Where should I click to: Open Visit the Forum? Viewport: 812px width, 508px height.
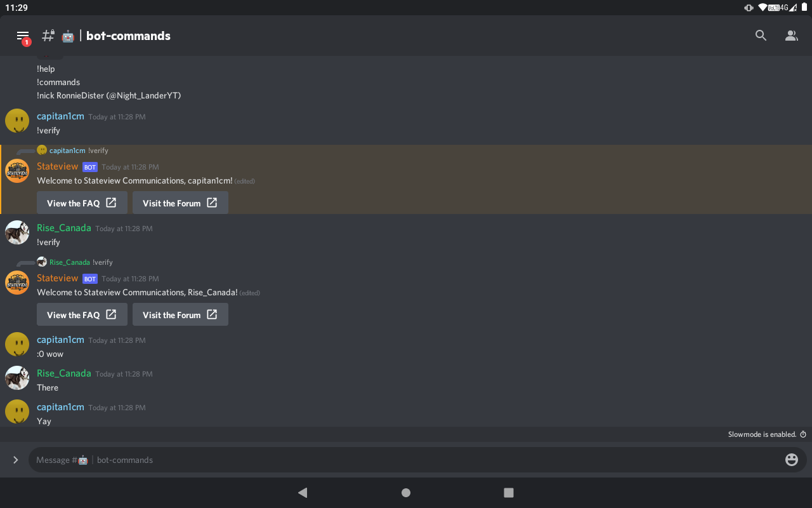[x=180, y=203]
